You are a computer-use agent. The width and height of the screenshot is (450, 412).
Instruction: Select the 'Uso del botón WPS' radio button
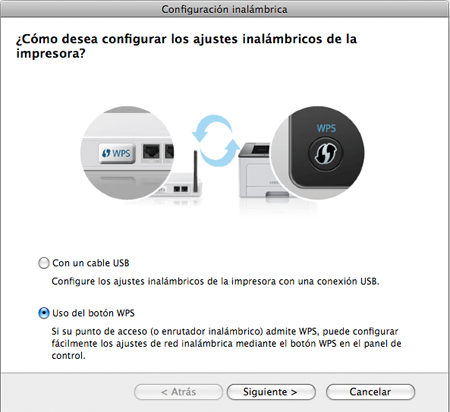click(x=44, y=313)
